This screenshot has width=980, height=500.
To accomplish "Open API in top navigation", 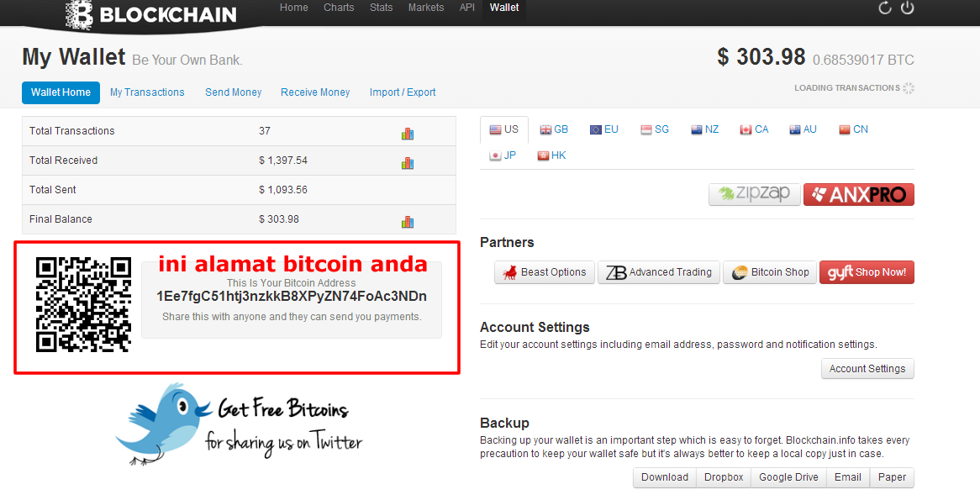I will (466, 8).
